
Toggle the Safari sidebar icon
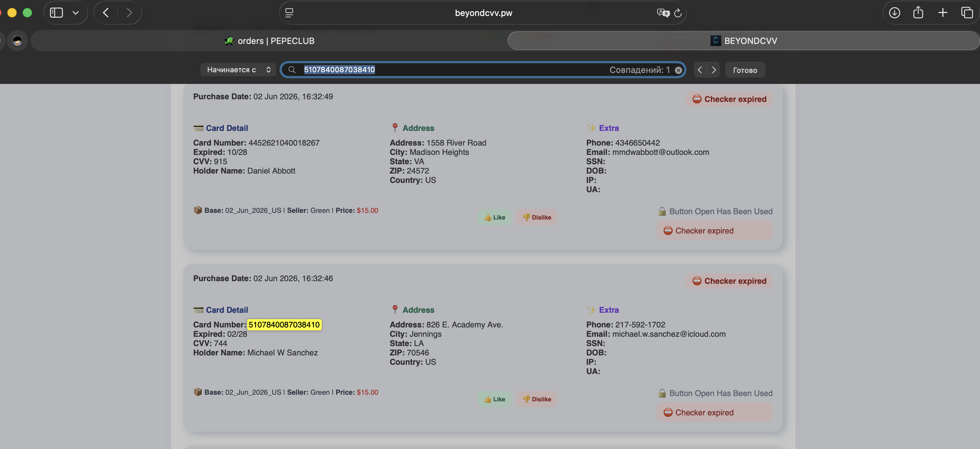(x=56, y=13)
